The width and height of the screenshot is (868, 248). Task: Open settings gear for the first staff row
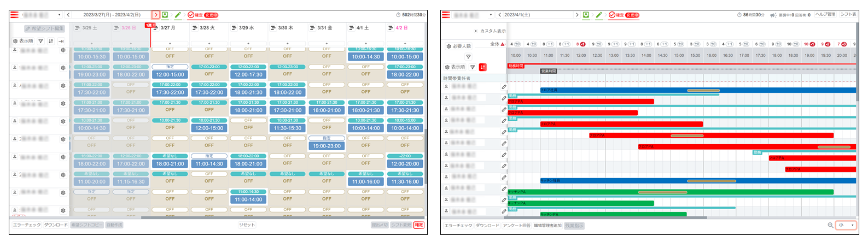(x=63, y=50)
